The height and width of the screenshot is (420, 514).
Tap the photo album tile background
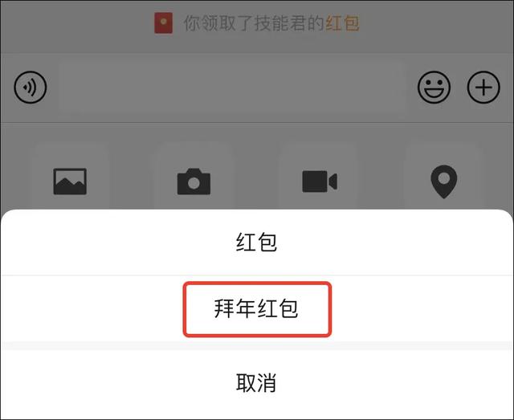(x=70, y=175)
